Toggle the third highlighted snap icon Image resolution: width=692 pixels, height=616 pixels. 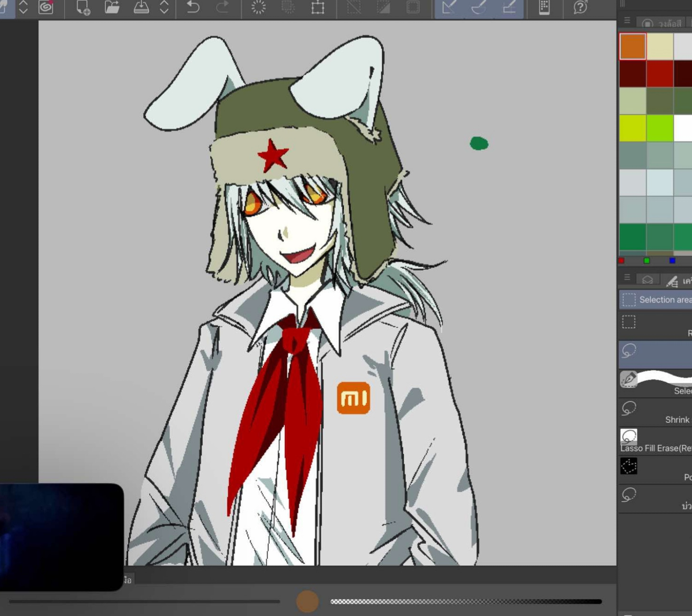tap(509, 7)
